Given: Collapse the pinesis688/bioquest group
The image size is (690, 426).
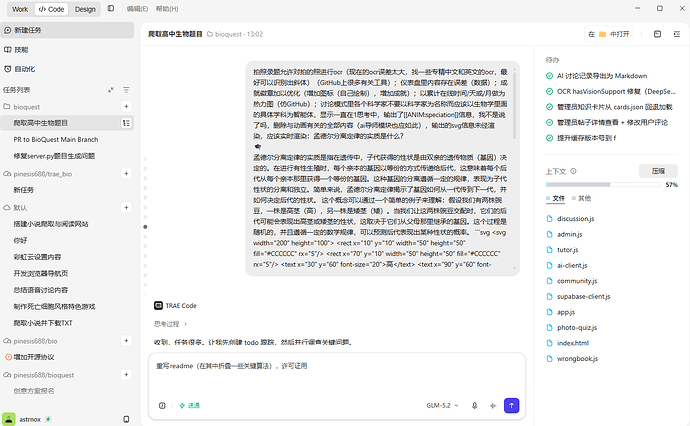Looking at the screenshot, I should [39, 375].
